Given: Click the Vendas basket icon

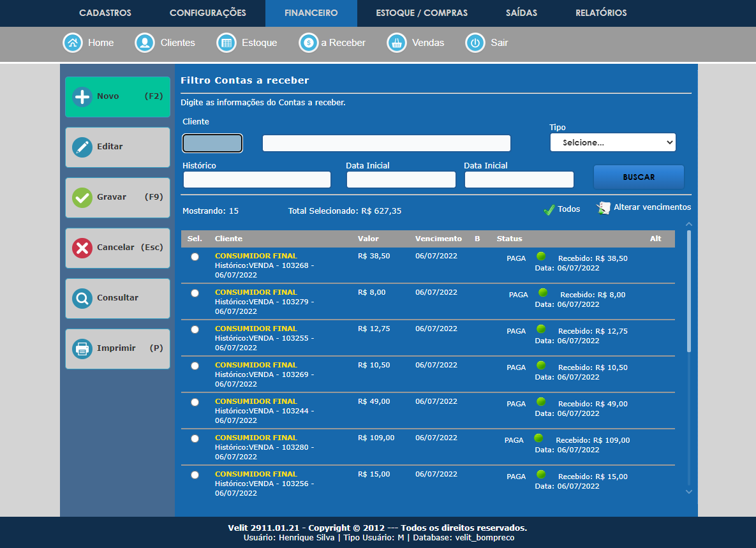Looking at the screenshot, I should click(x=397, y=43).
